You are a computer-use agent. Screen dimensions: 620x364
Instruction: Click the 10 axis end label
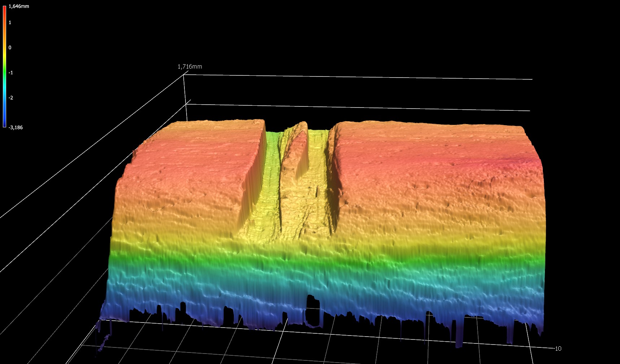(x=558, y=348)
